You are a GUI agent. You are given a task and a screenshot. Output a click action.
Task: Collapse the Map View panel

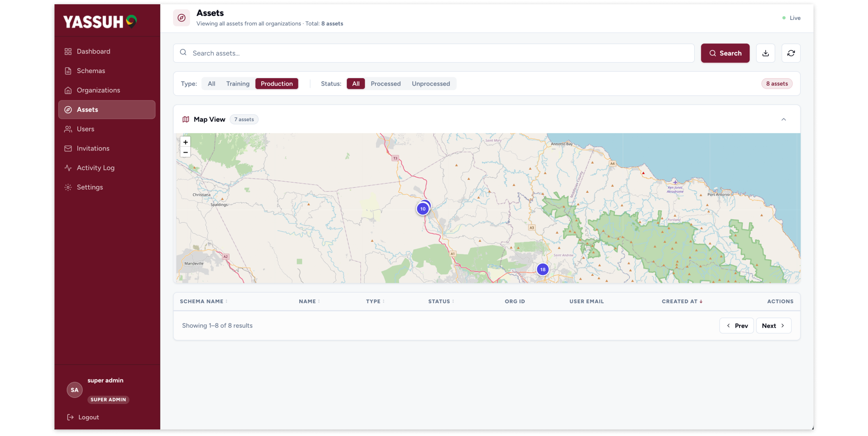(x=783, y=120)
